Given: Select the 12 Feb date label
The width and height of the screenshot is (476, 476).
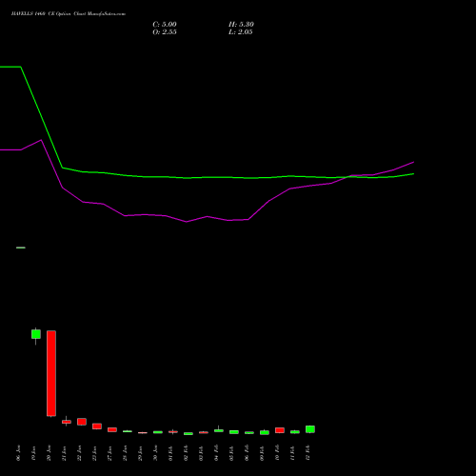Looking at the screenshot, I should tap(307, 453).
